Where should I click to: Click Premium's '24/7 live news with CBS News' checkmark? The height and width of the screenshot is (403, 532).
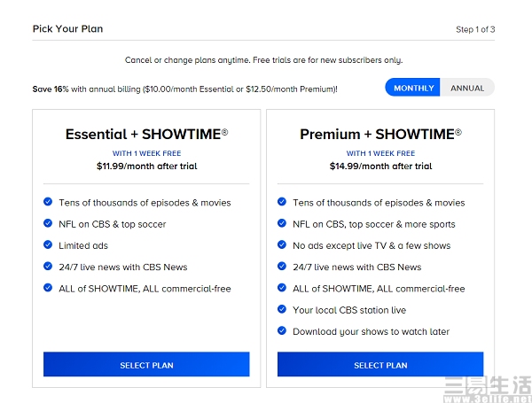[x=282, y=266]
